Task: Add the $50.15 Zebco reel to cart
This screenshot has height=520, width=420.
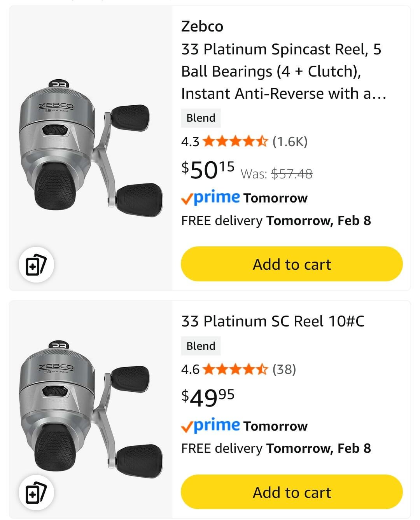Action: [292, 264]
